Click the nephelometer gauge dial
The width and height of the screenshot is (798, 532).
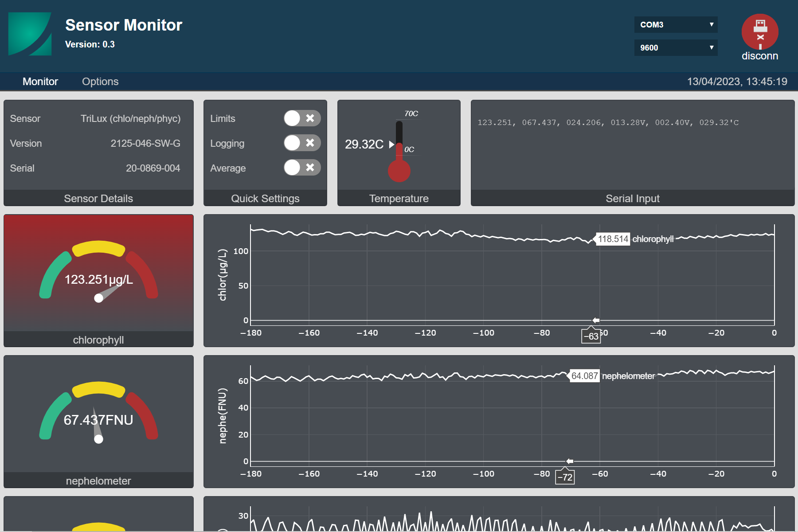click(98, 412)
